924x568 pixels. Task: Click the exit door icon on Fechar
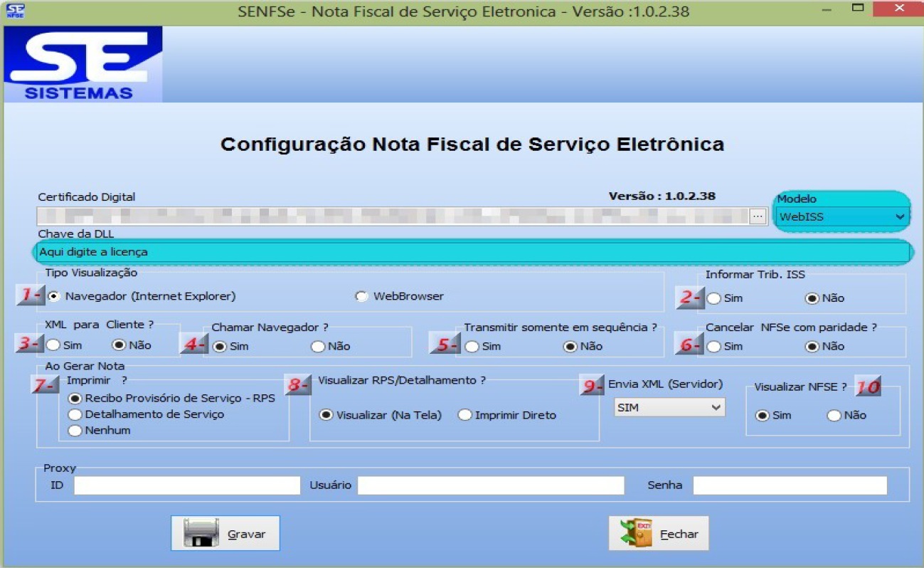(637, 533)
